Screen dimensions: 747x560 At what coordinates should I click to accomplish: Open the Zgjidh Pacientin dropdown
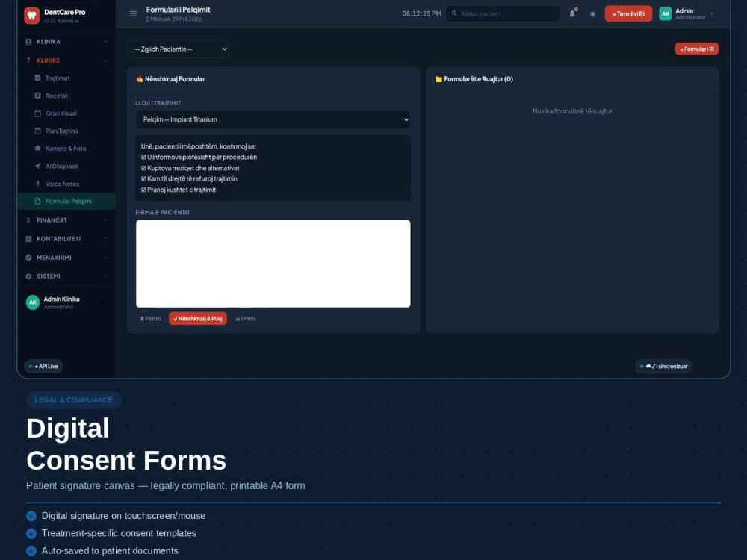tap(178, 49)
